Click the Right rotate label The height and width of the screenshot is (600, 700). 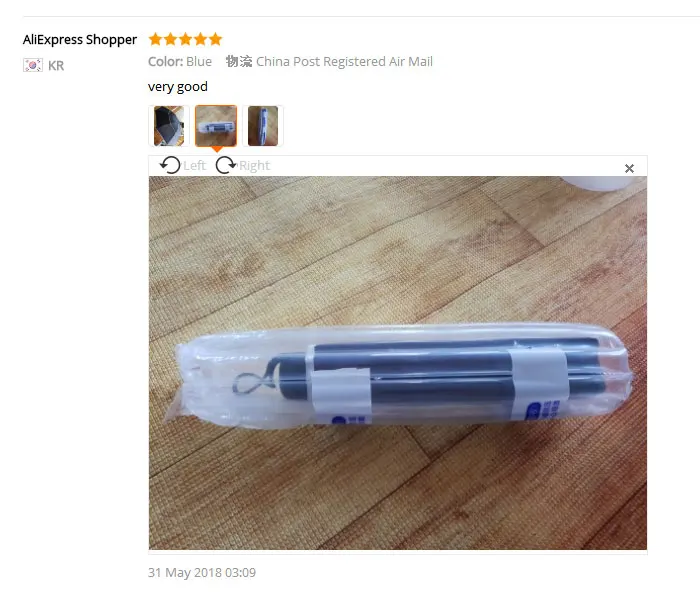click(x=254, y=166)
